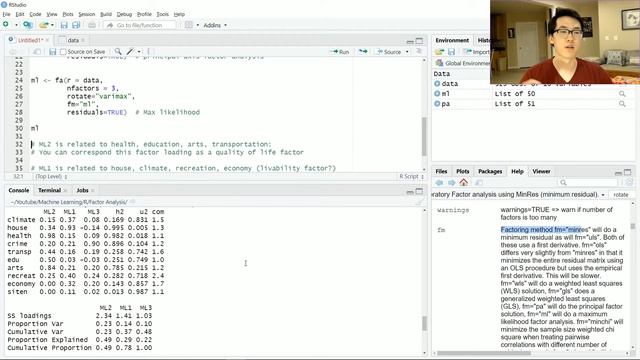Open the Tools menu
This screenshot has height=360, width=640.
pyautogui.click(x=162, y=14)
